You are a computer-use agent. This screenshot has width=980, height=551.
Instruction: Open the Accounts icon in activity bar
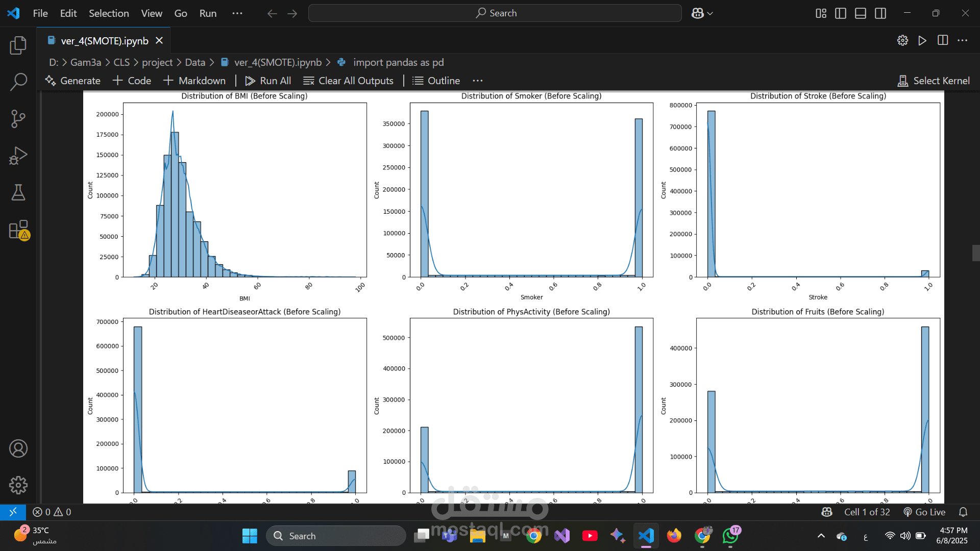pos(18,448)
